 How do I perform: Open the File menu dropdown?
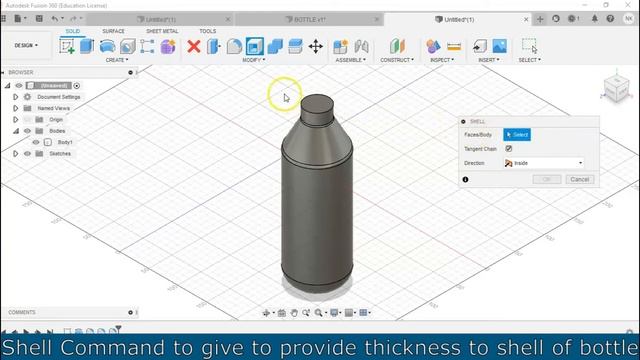click(x=20, y=18)
